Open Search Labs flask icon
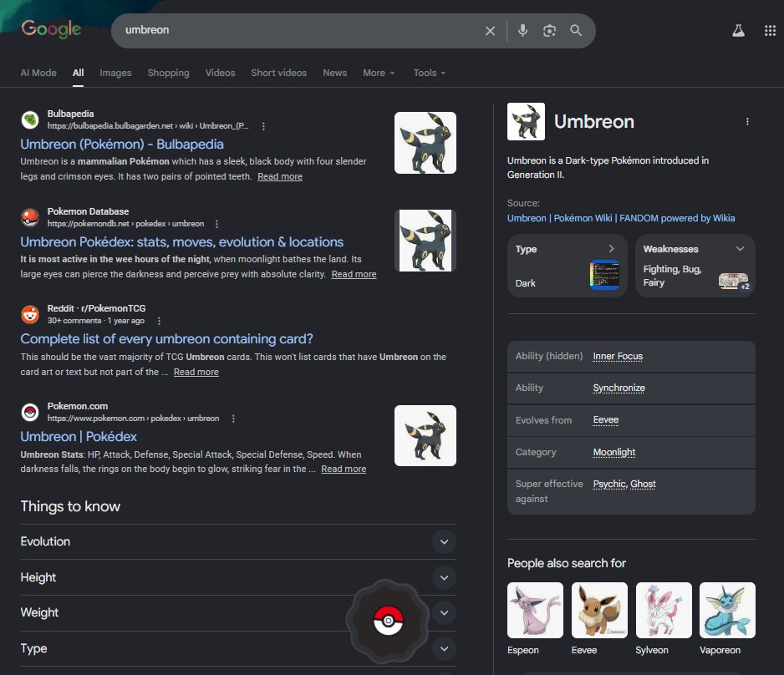The width and height of the screenshot is (784, 675). point(739,31)
